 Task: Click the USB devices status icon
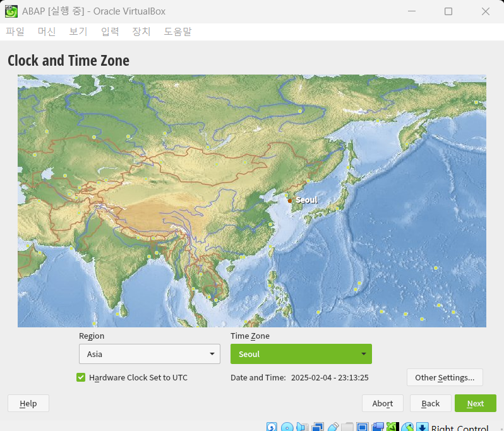333,427
